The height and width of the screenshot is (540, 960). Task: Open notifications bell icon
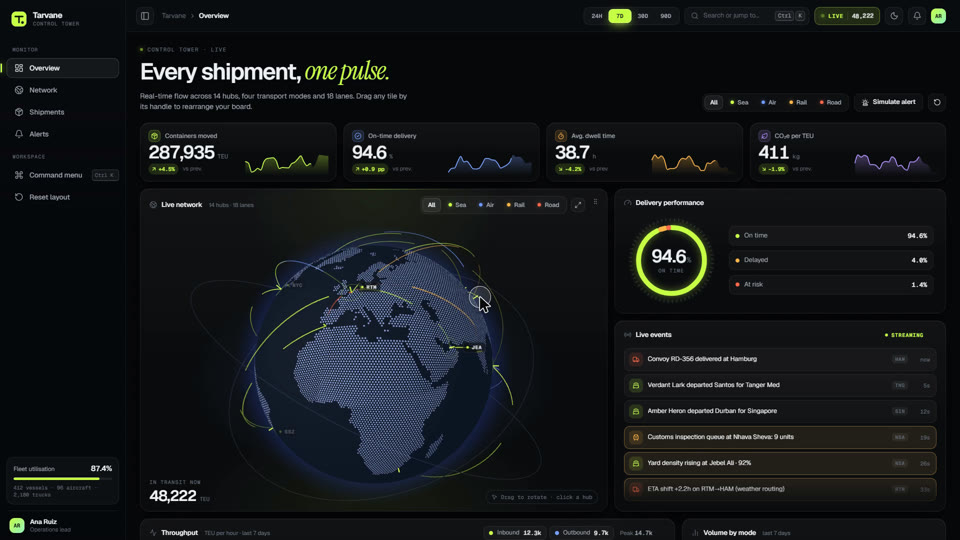click(x=917, y=16)
